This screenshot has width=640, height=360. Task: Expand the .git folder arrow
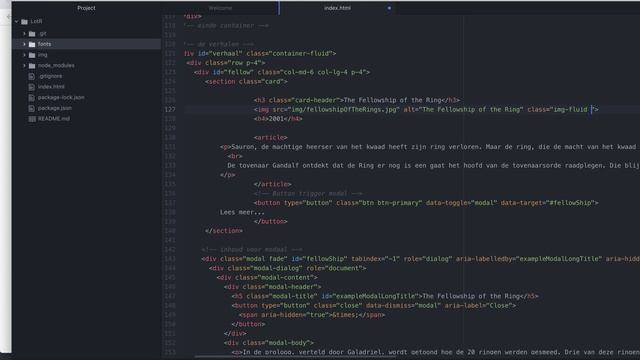(24, 33)
